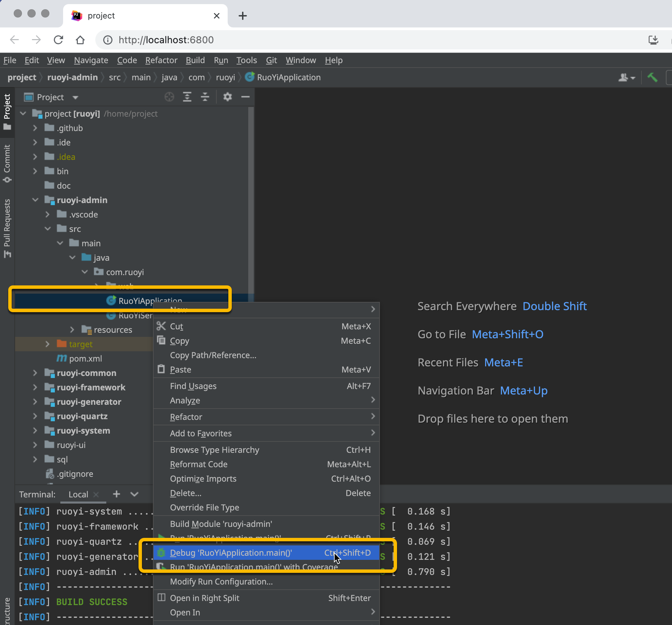Click the locate/select opened file target icon
Image resolution: width=672 pixels, height=625 pixels.
pyautogui.click(x=169, y=97)
